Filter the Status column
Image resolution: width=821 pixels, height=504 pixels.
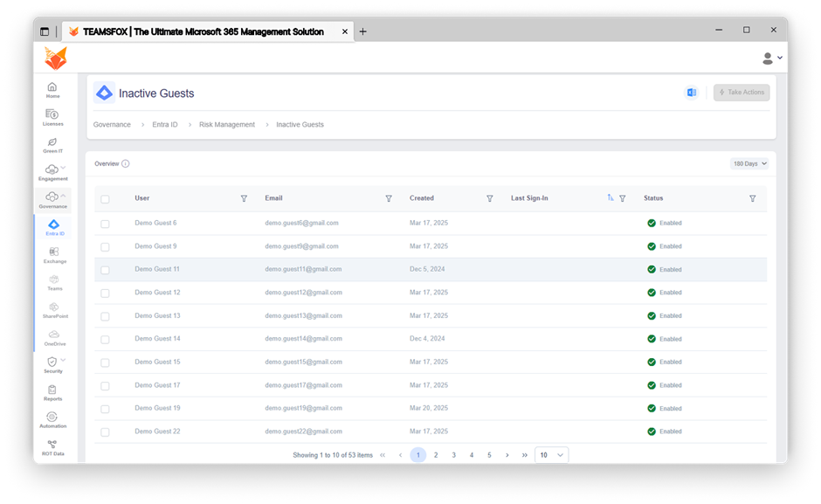[752, 198]
